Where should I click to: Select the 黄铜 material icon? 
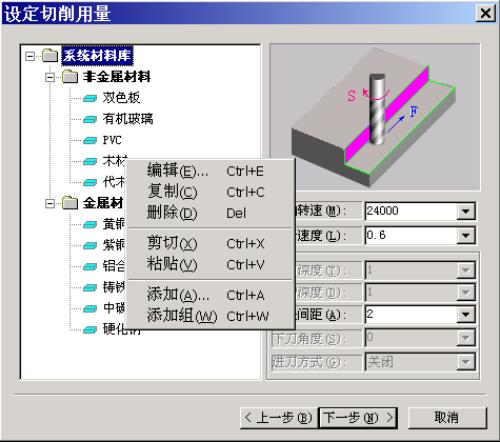[x=90, y=225]
